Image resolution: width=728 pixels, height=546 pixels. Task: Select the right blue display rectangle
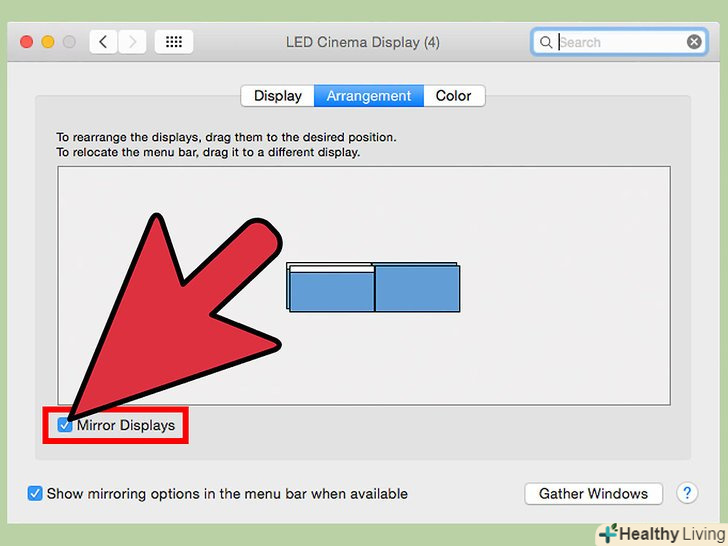tap(417, 288)
